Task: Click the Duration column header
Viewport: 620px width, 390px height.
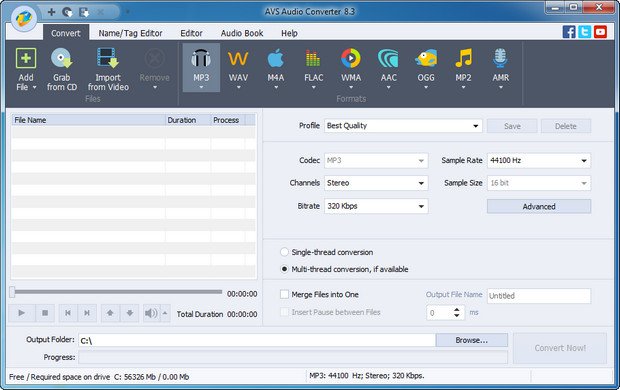Action: pyautogui.click(x=188, y=120)
